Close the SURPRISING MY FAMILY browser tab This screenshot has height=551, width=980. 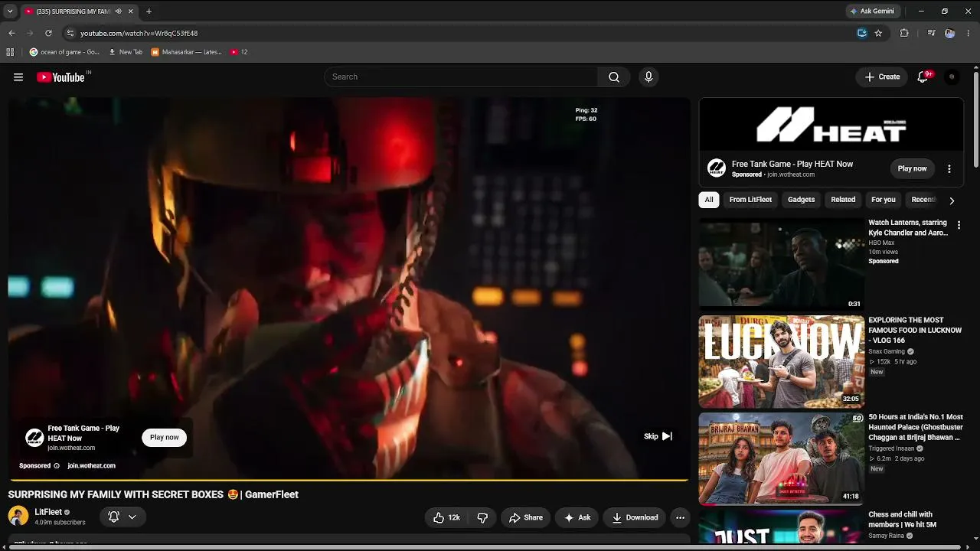[x=131, y=11]
